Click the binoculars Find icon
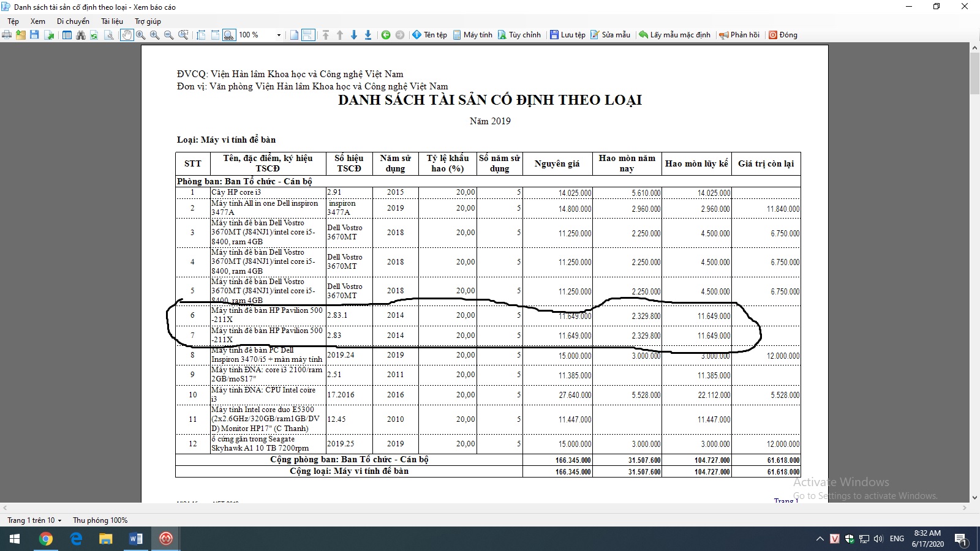Image resolution: width=980 pixels, height=551 pixels. 81,35
